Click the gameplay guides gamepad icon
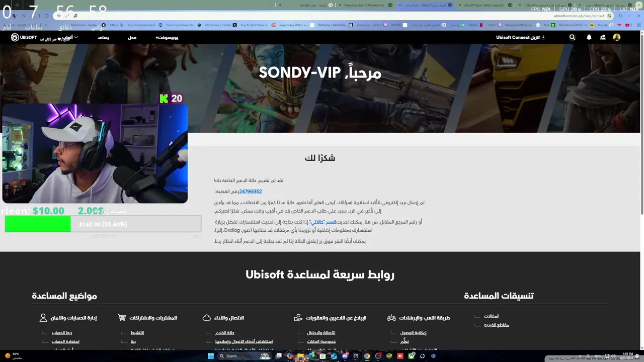The width and height of the screenshot is (644, 362). pos(391,318)
